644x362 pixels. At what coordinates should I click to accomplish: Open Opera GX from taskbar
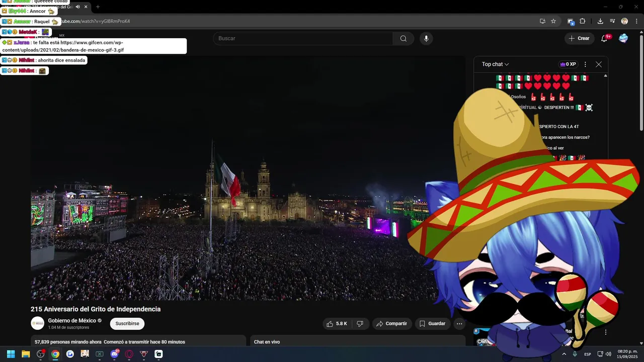click(x=129, y=354)
